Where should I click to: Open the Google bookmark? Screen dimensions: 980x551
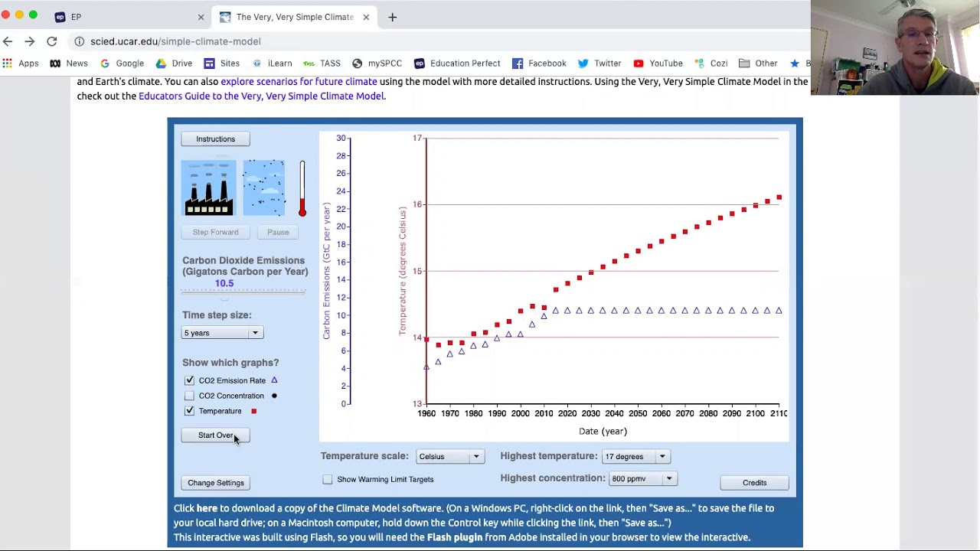tap(122, 64)
